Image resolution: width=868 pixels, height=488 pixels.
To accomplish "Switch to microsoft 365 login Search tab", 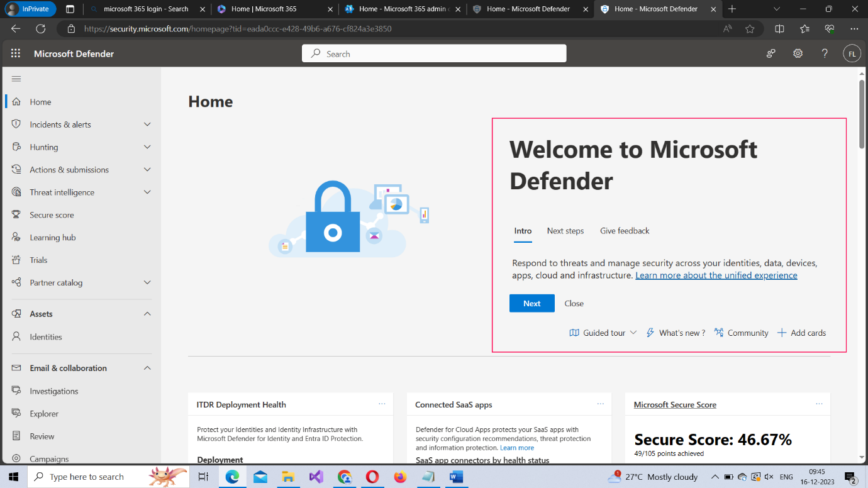I will pos(146,9).
